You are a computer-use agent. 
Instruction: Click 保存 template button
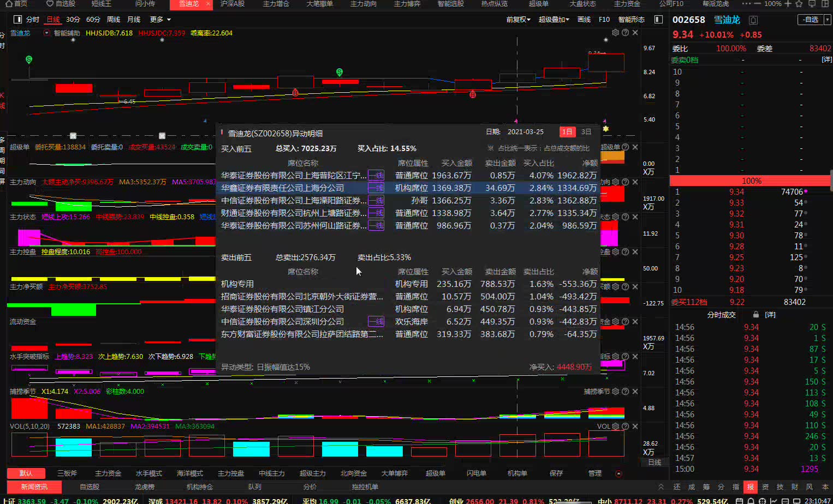[x=556, y=473]
